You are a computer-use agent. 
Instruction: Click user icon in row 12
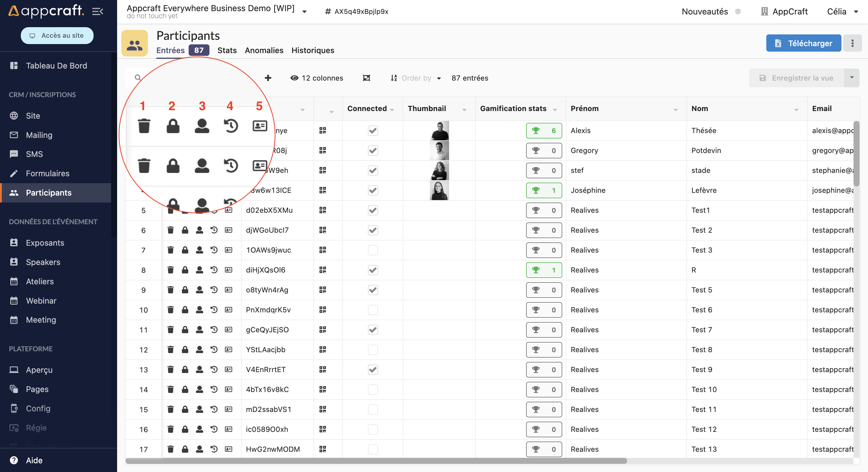pyautogui.click(x=199, y=349)
